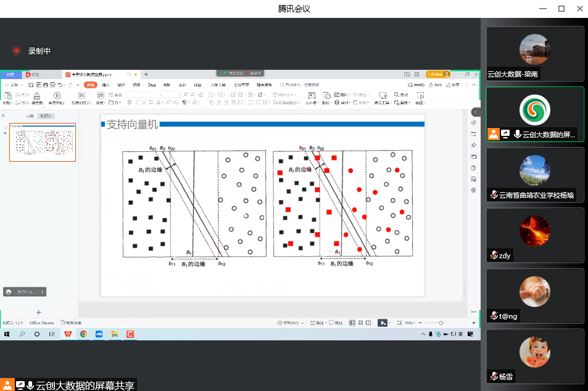
Task: Click the normal view icon in status bar
Action: pos(352,322)
